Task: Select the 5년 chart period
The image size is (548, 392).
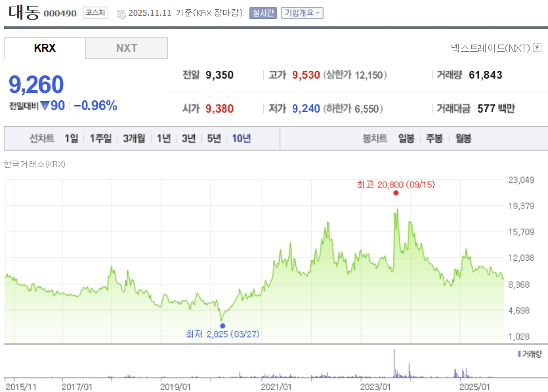Action: [213, 139]
